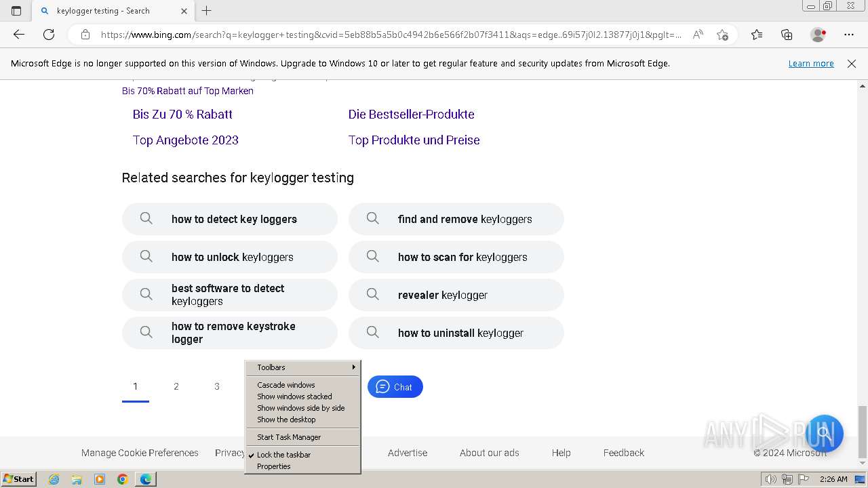Search best software to detect keyloggers
The height and width of the screenshot is (488, 868).
[230, 295]
